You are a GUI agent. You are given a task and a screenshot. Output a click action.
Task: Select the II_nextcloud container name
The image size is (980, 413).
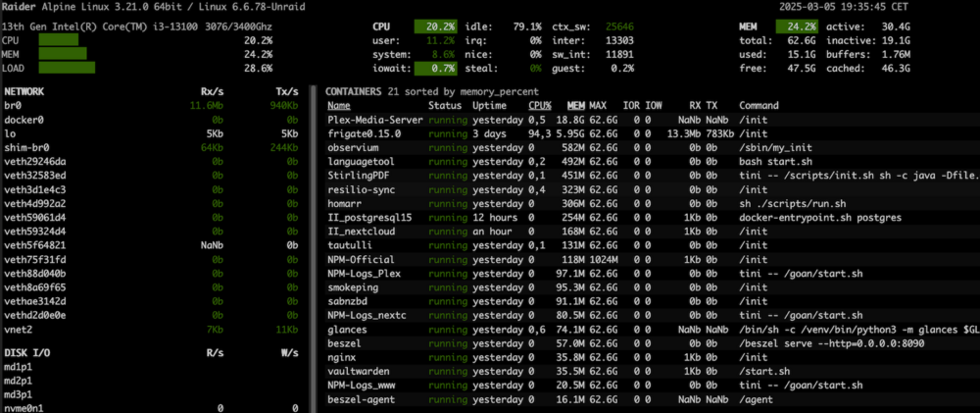(362, 232)
